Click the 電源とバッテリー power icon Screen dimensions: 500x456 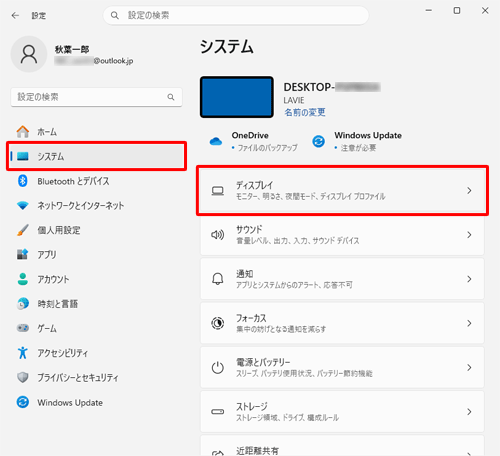(218, 367)
